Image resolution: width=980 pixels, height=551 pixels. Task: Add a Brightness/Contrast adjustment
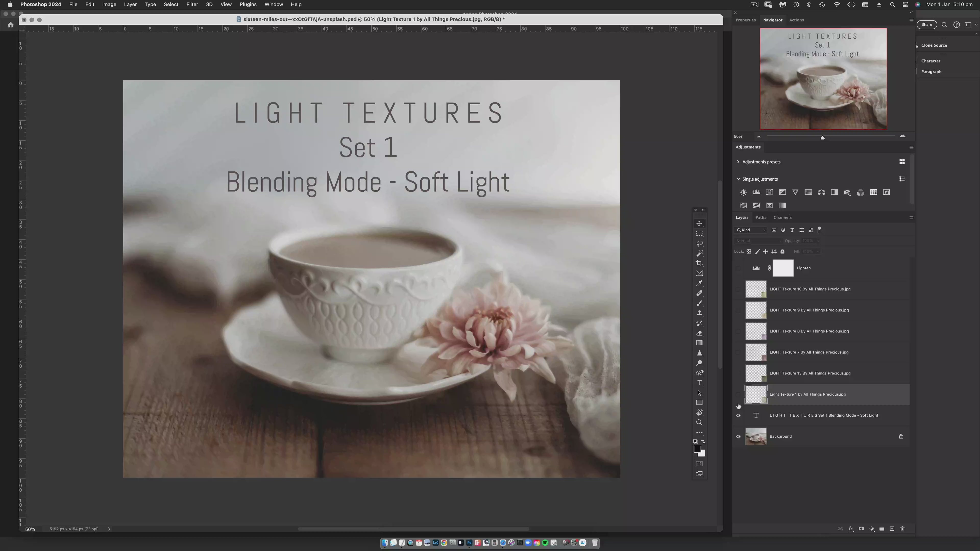click(743, 192)
